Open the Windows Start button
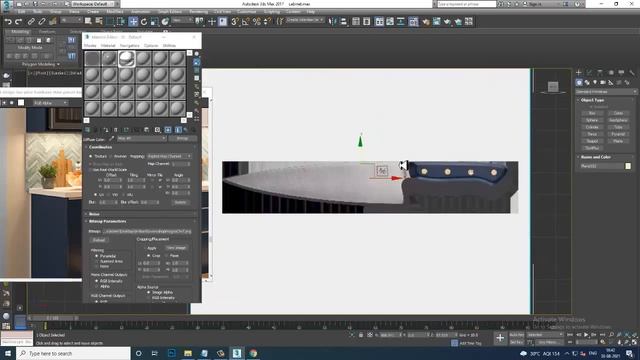This screenshot has height=360, width=640. (8, 353)
